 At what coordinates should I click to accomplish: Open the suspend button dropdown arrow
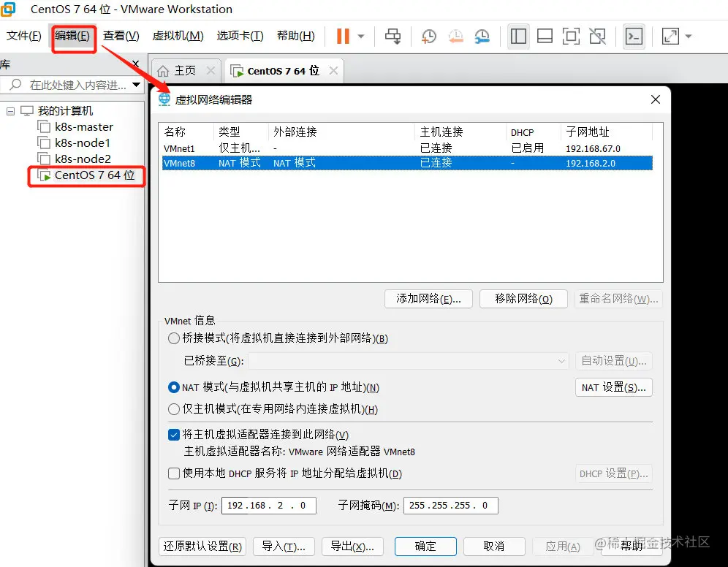[x=360, y=36]
